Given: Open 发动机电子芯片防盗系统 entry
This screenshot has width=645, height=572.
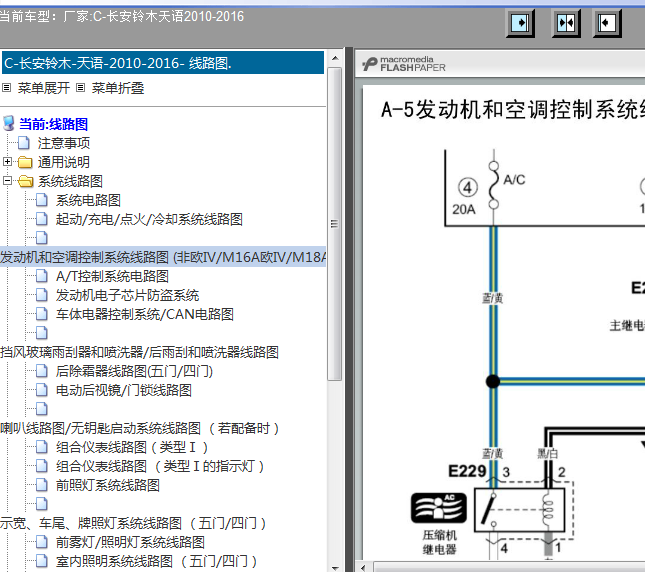Looking at the screenshot, I should coord(127,295).
